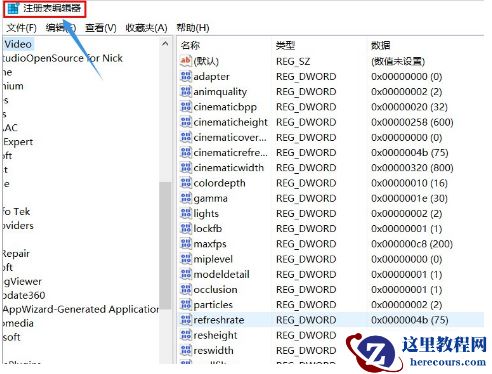
Task: Click the gamma data 0x0000001e (30)
Action: [x=409, y=198]
